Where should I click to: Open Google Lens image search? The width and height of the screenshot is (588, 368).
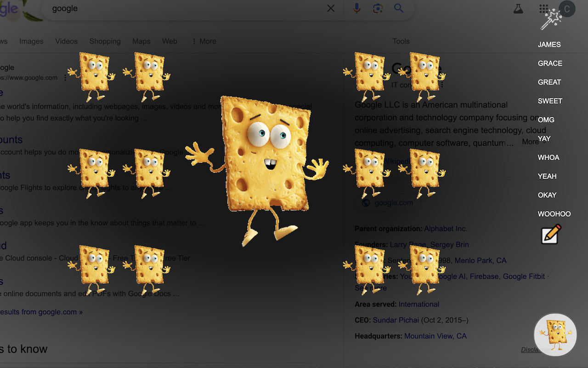[x=378, y=8]
